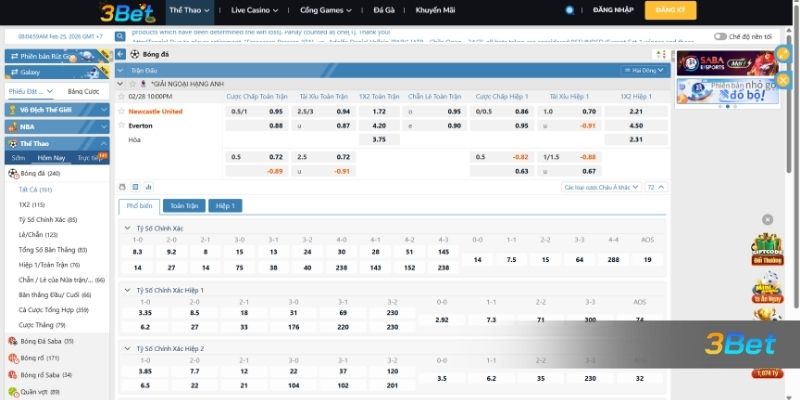Screen dimensions: 800x400
Task: Switch to the Toàn Trận tab
Action: (184, 205)
